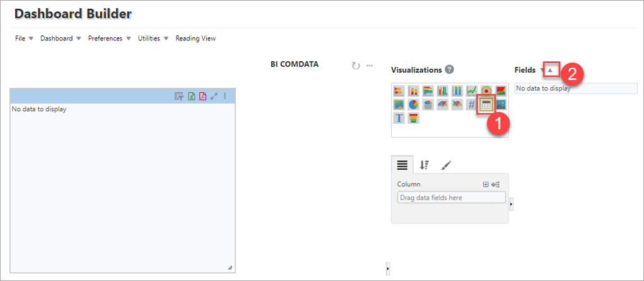Export the widget to Excel
Screen dimensions: 644x281
click(x=191, y=96)
